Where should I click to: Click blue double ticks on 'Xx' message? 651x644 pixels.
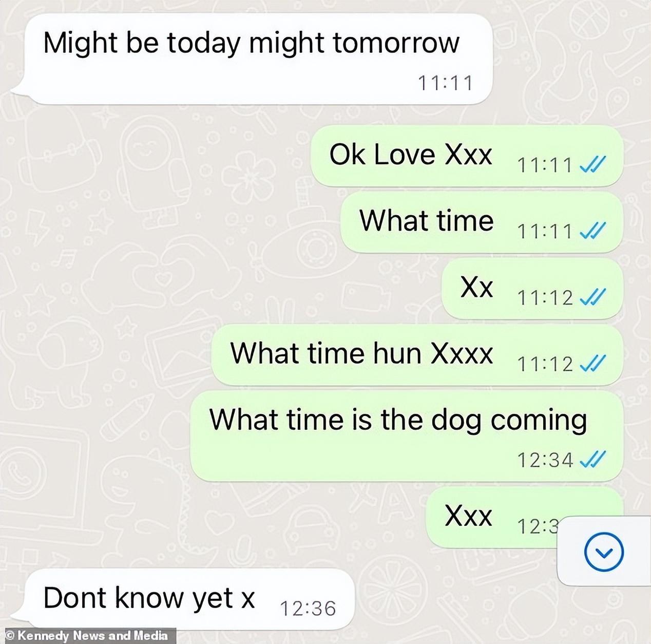coord(592,297)
